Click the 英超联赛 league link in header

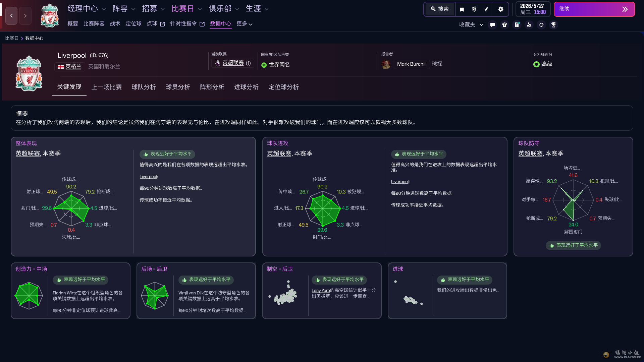(233, 63)
